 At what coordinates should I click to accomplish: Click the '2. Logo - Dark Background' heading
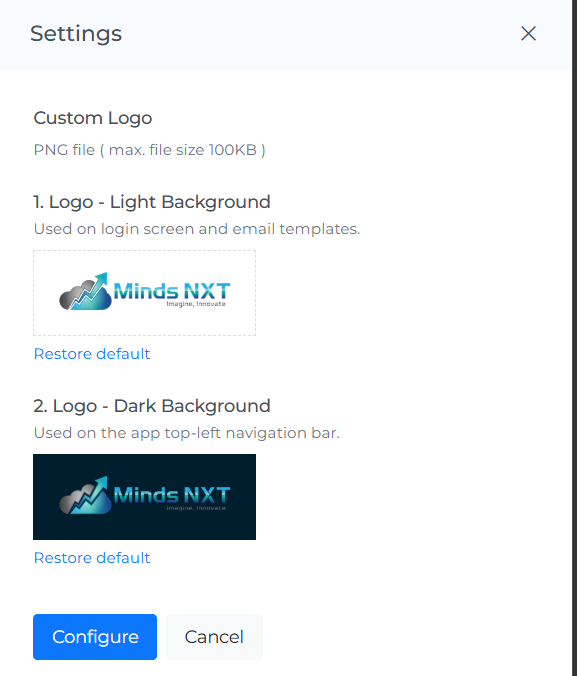152,406
